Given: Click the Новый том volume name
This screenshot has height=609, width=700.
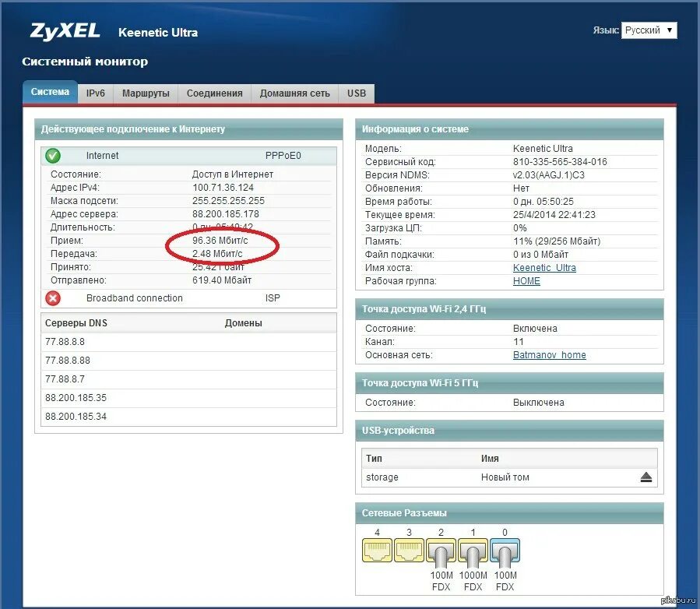Looking at the screenshot, I should point(505,477).
